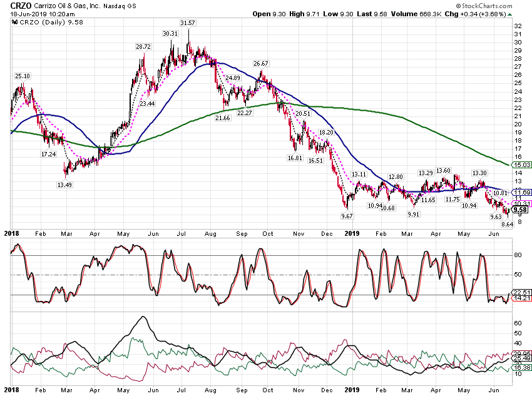
Task: Click the 31.57 peak price label
Action: (x=188, y=23)
